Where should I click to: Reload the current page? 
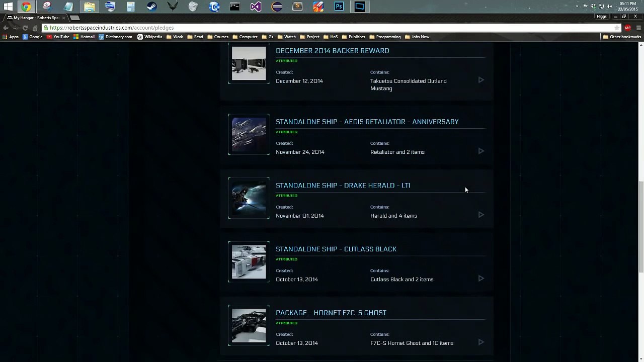(25, 28)
